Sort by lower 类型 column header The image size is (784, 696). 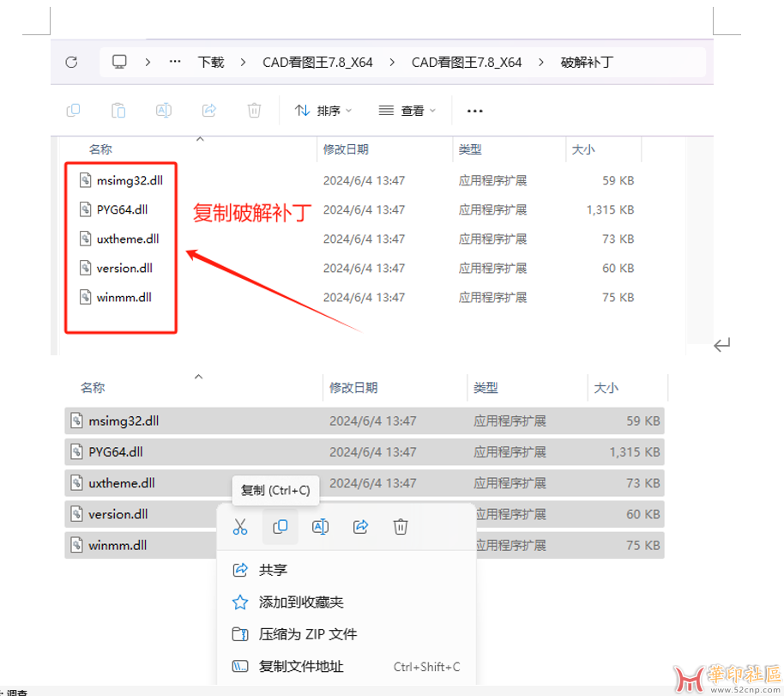pos(485,388)
